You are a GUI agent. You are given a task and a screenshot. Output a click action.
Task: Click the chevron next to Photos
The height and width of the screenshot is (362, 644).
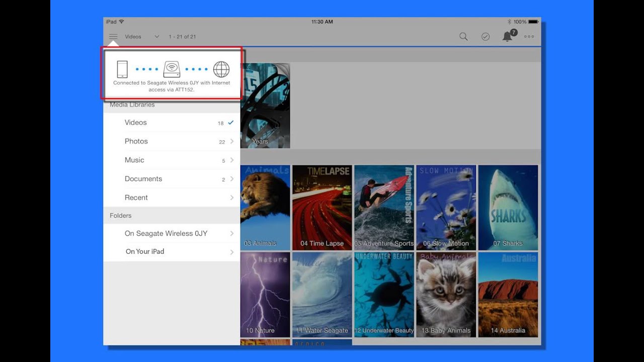(x=232, y=141)
